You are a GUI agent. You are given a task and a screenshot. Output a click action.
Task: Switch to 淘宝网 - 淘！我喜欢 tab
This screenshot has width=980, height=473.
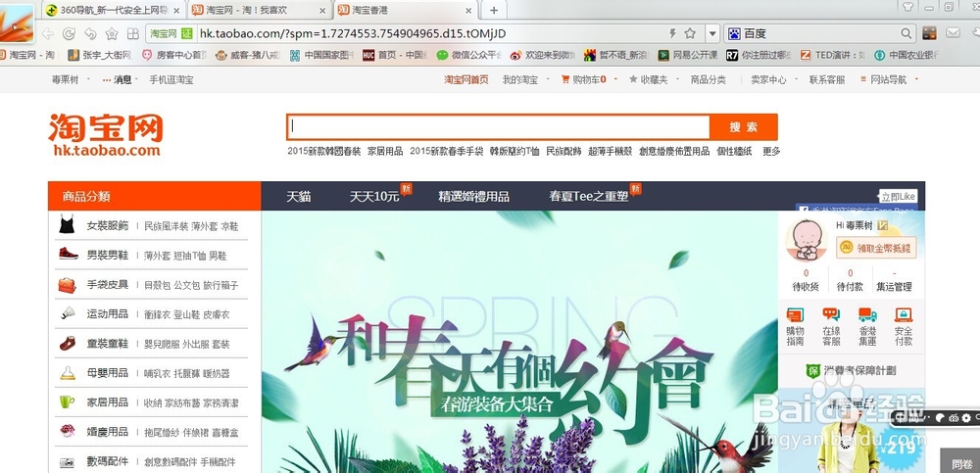260,10
